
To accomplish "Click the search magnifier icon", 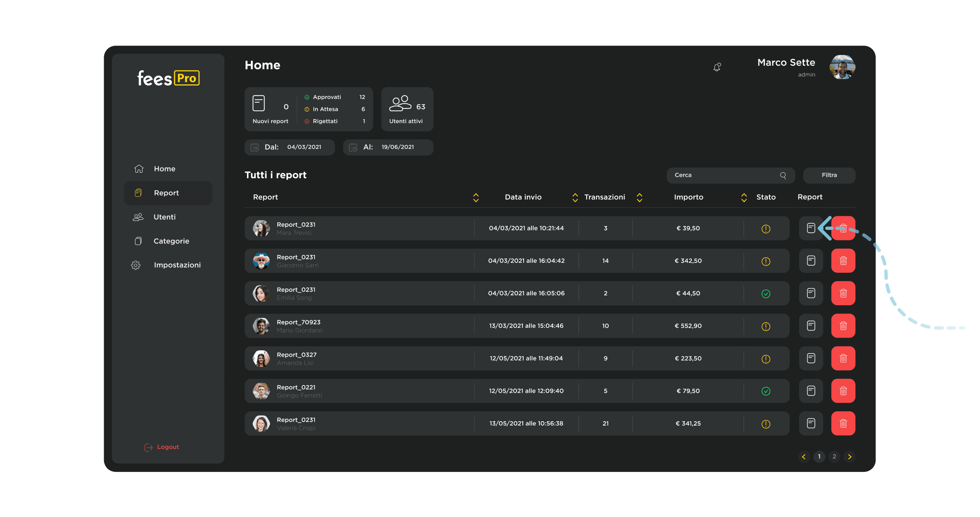I will pos(783,175).
